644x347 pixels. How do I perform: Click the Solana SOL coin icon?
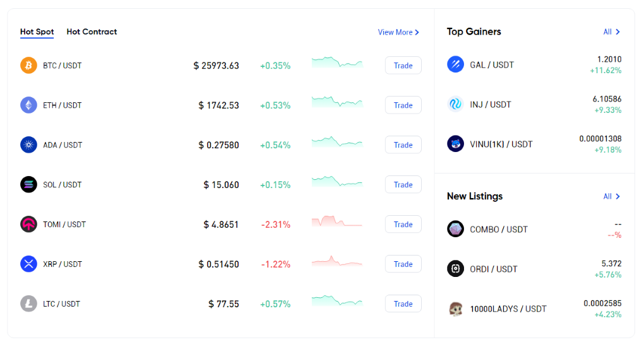[x=29, y=185]
